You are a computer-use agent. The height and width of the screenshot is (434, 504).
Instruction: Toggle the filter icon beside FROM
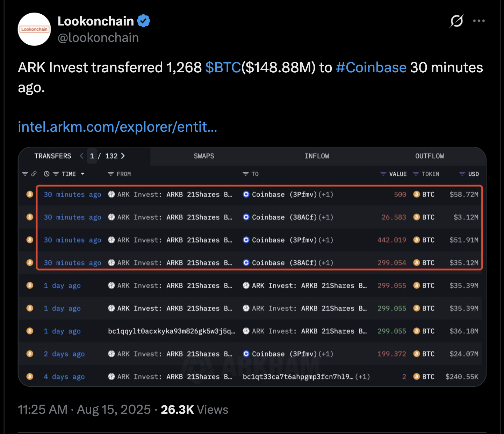[110, 174]
